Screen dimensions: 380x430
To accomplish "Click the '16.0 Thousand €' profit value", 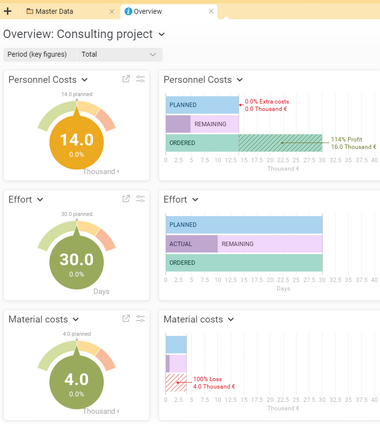I will [354, 147].
